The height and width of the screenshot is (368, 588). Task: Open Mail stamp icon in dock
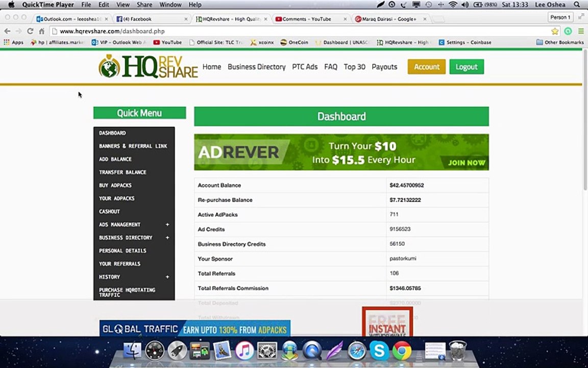222,351
